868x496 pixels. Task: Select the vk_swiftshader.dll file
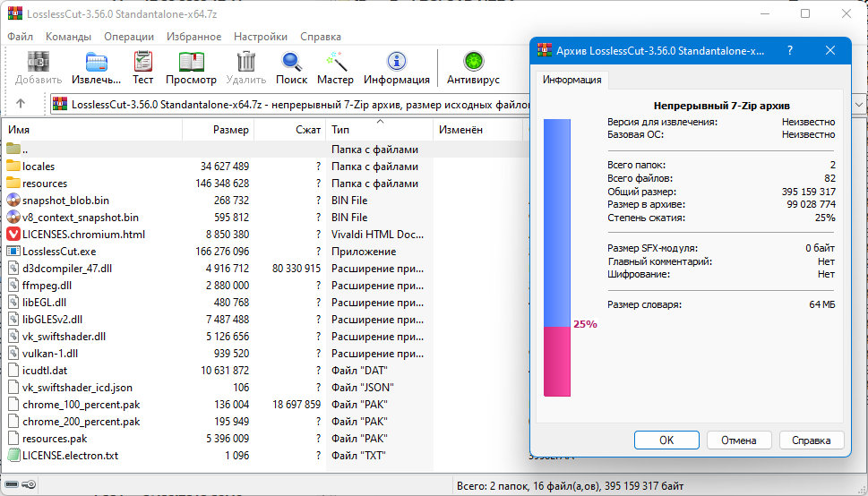pos(64,337)
